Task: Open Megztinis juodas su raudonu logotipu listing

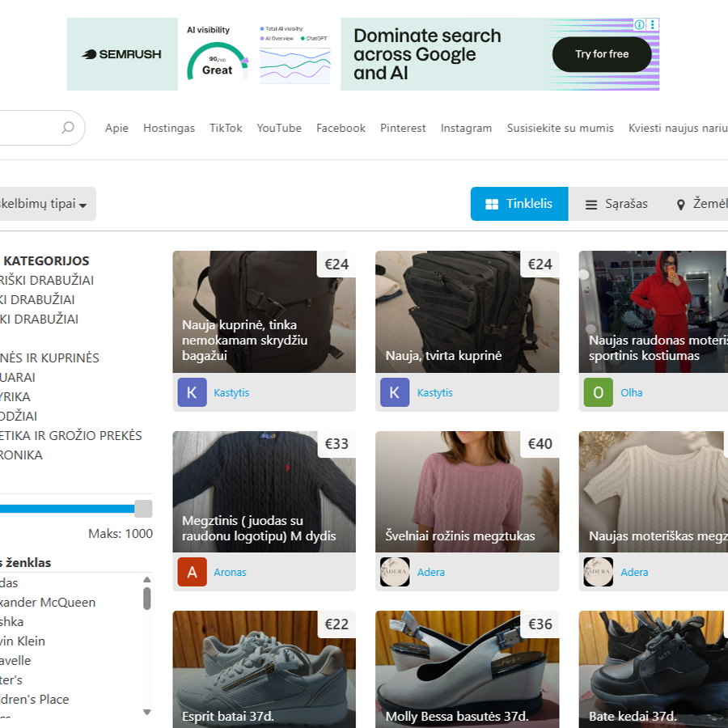Action: coord(265,492)
